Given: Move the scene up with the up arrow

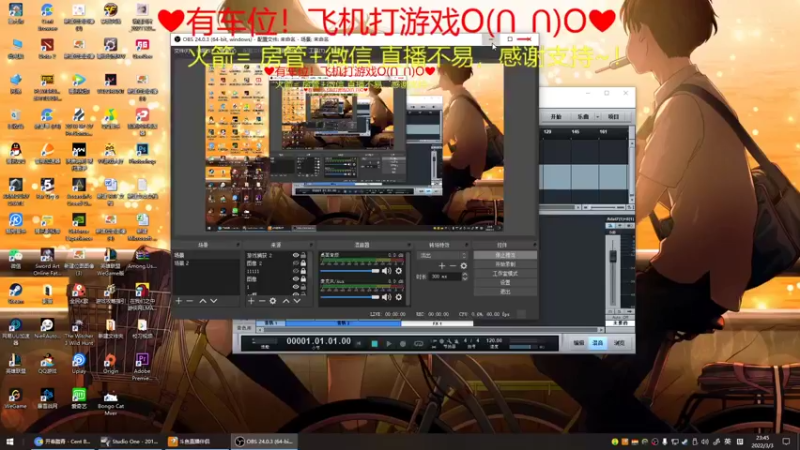Looking at the screenshot, I should 203,301.
